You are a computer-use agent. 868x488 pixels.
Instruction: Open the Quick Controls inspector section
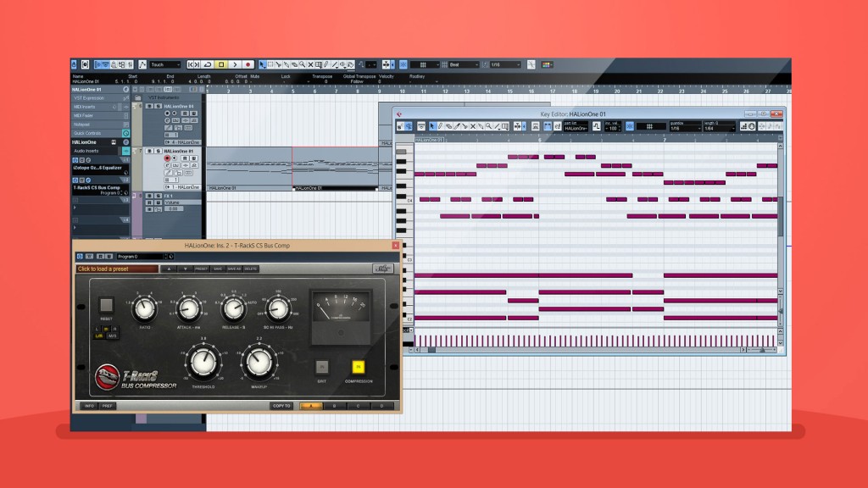(100, 133)
